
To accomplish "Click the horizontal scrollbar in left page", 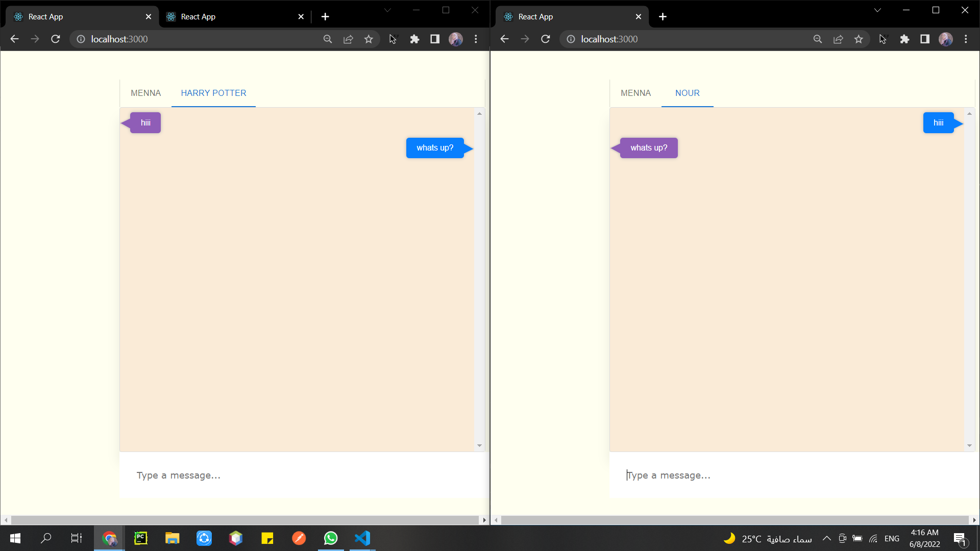I will pyautogui.click(x=245, y=520).
